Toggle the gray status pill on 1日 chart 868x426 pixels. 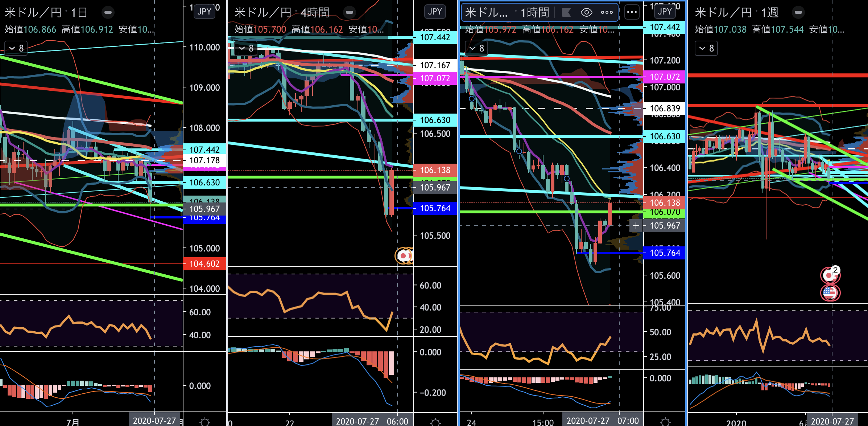click(108, 13)
